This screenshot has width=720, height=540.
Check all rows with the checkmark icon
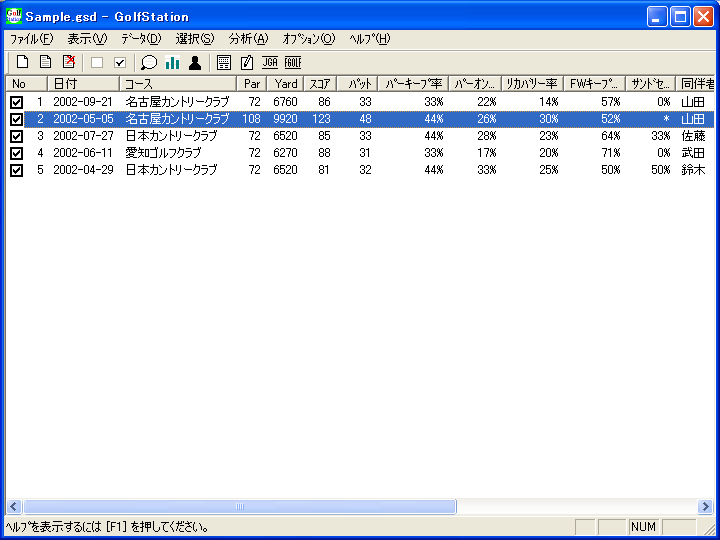[120, 63]
